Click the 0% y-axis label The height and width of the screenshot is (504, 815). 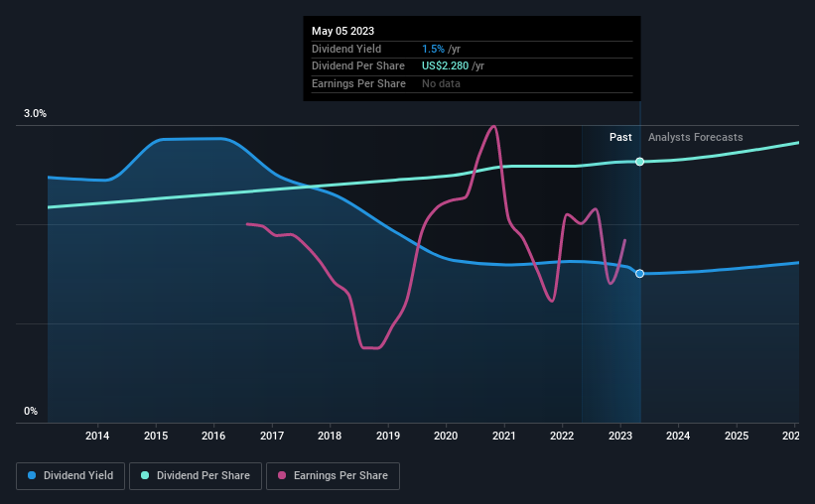[x=31, y=411]
